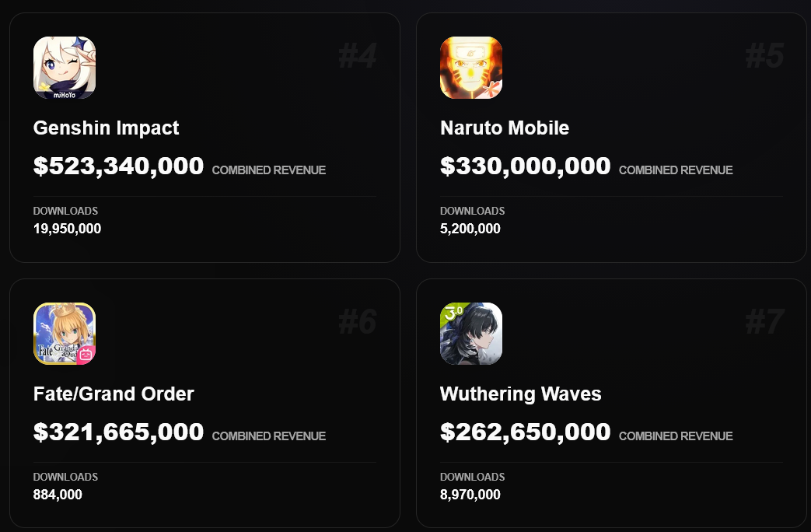Select the #6 rank badge
The width and height of the screenshot is (811, 532).
point(358,322)
